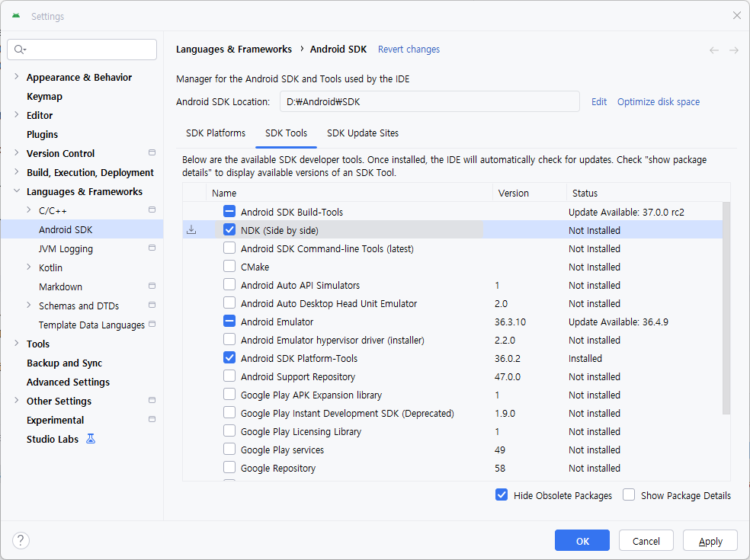Expand the C/C++ node

point(29,210)
